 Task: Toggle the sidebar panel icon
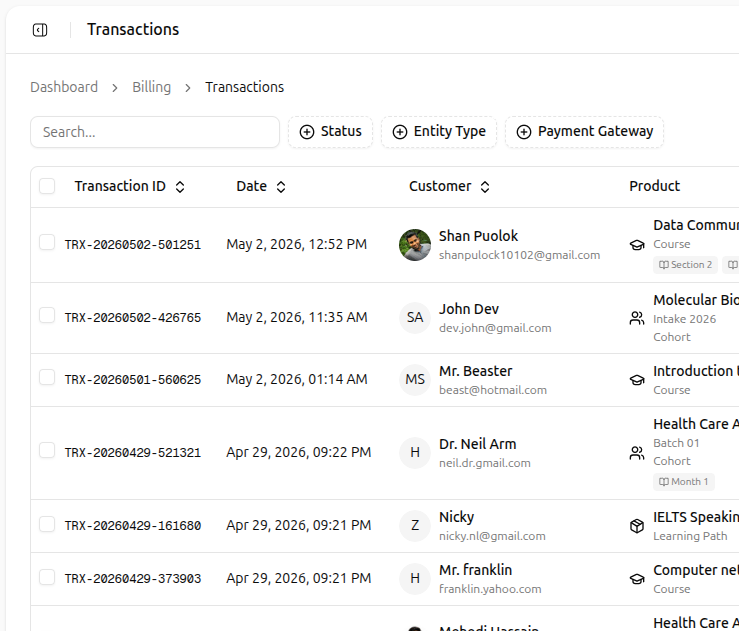click(x=40, y=30)
